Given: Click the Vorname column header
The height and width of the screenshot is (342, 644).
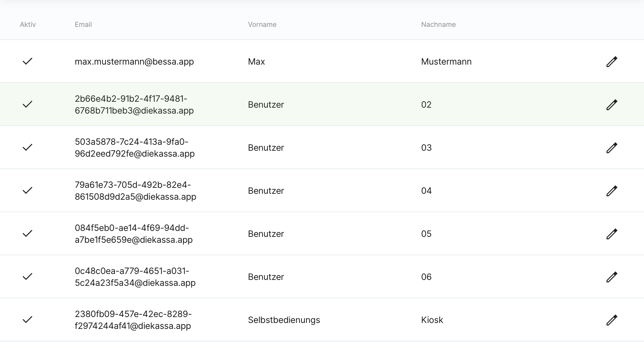Looking at the screenshot, I should point(262,24).
